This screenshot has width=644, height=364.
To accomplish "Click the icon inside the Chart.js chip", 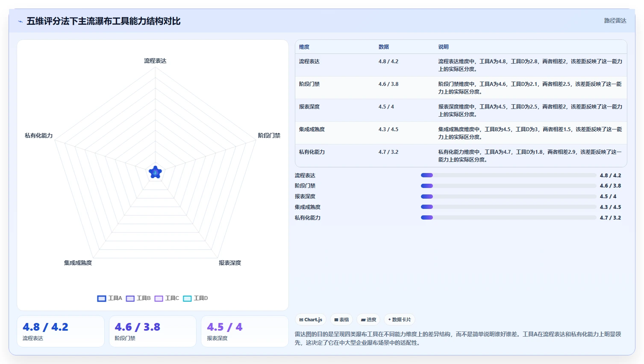I will point(301,320).
